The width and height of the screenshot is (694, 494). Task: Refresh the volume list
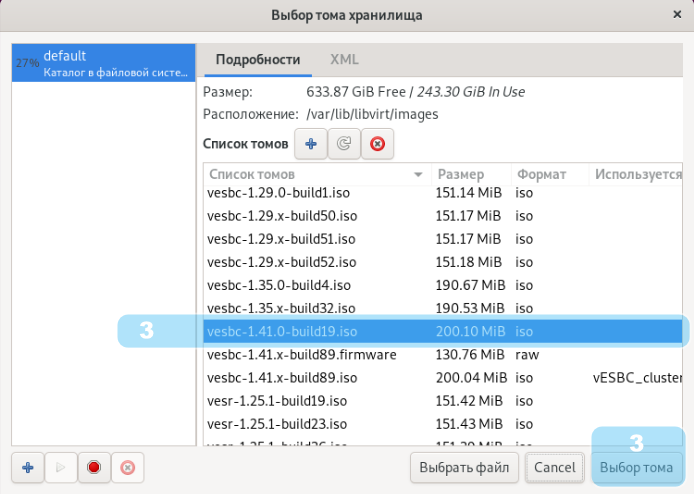343,145
